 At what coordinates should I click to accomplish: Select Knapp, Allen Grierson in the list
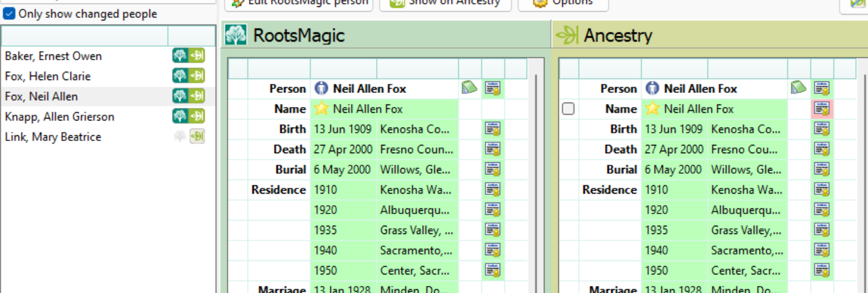pos(60,117)
